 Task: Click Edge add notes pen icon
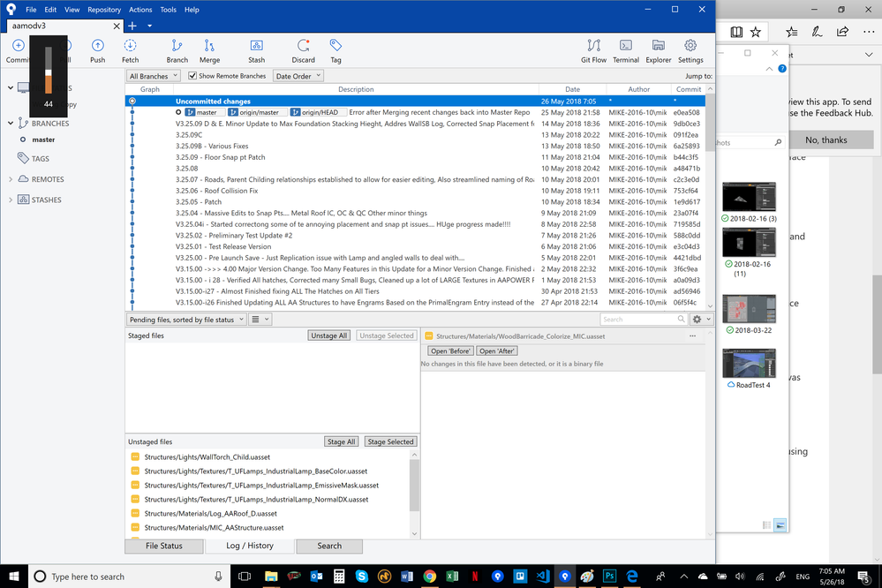coord(817,32)
